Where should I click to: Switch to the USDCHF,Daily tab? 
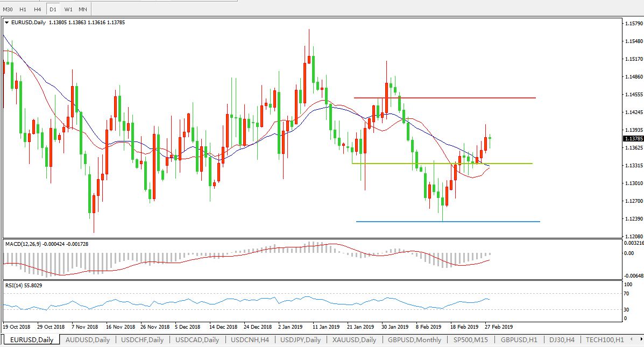pos(143,339)
